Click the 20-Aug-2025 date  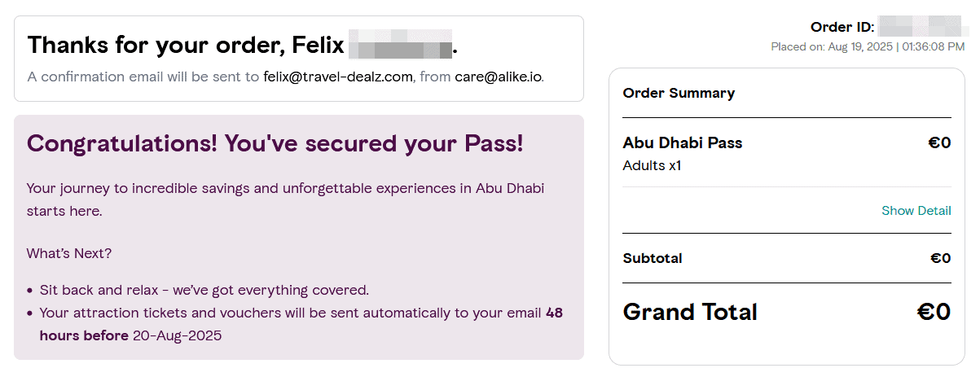click(177, 335)
